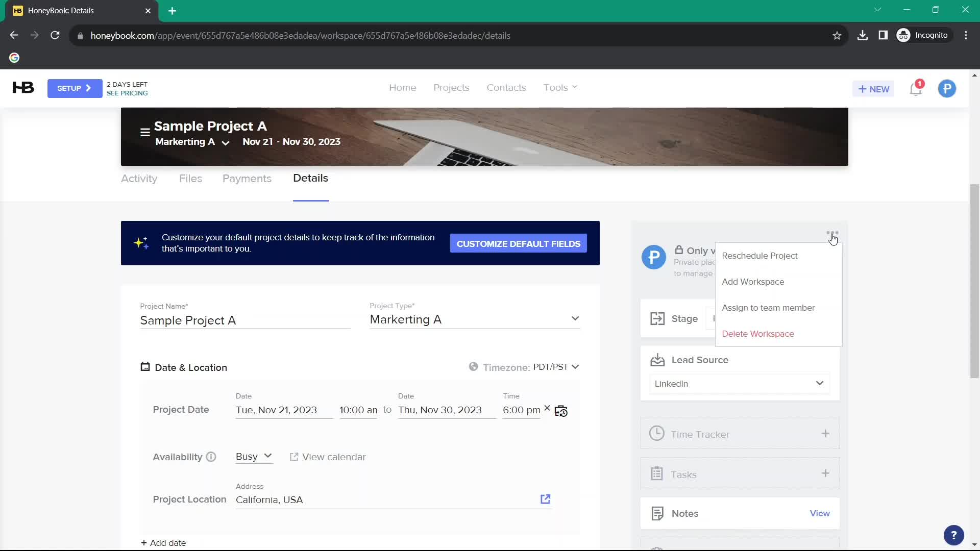
Task: Click the Date and Location calendar icon
Action: click(x=145, y=367)
